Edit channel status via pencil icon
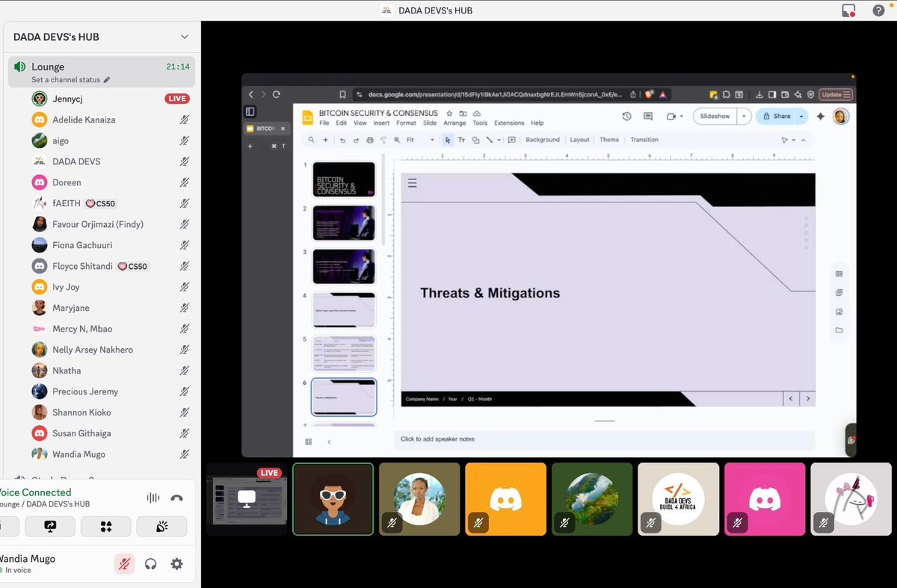Screen dimensions: 897x588 (x=107, y=80)
